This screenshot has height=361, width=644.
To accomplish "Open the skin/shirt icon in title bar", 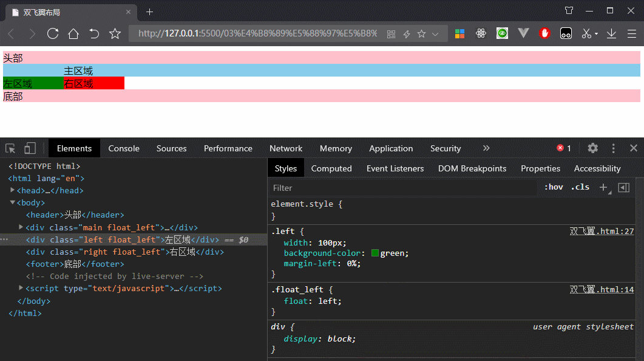I will click(569, 11).
